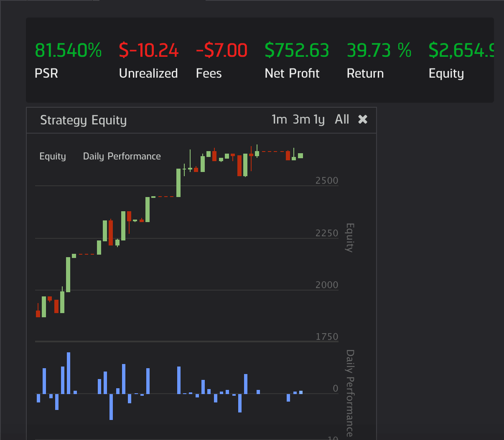Click the vertical Daily Performance axis title
504x440 pixels.
(x=350, y=392)
